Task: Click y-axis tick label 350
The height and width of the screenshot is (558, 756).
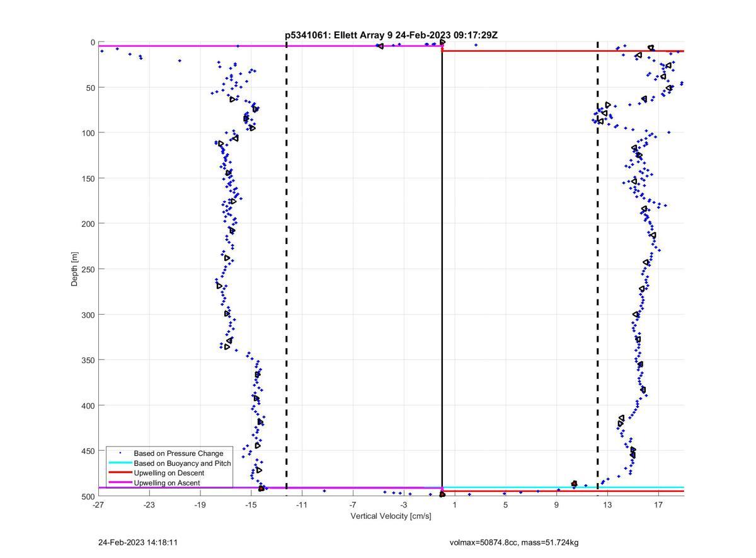Action: [89, 360]
